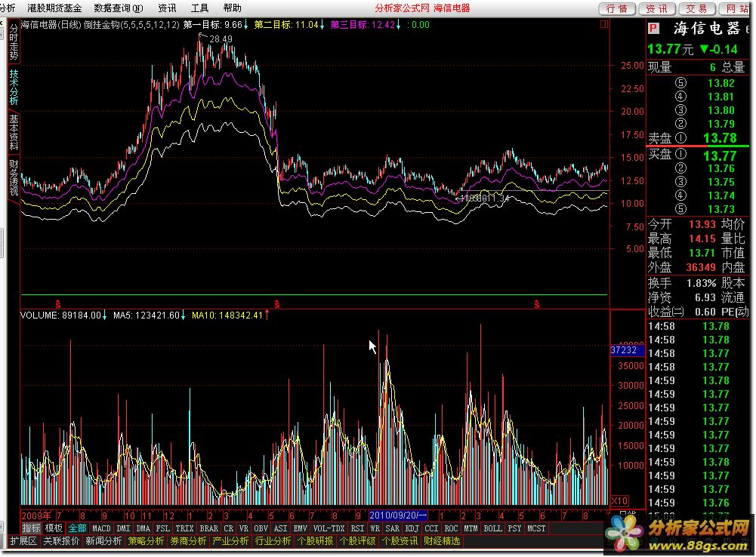Click the 交易 button at top right
Image resolution: width=756 pixels, height=557 pixels.
[x=696, y=8]
